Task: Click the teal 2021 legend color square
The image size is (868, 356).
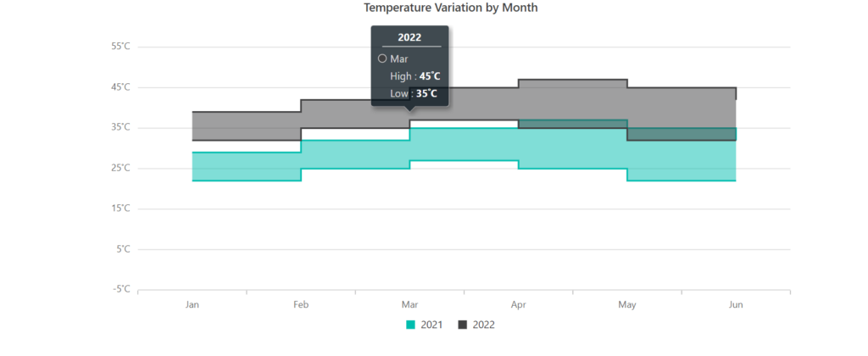Action: (410, 325)
